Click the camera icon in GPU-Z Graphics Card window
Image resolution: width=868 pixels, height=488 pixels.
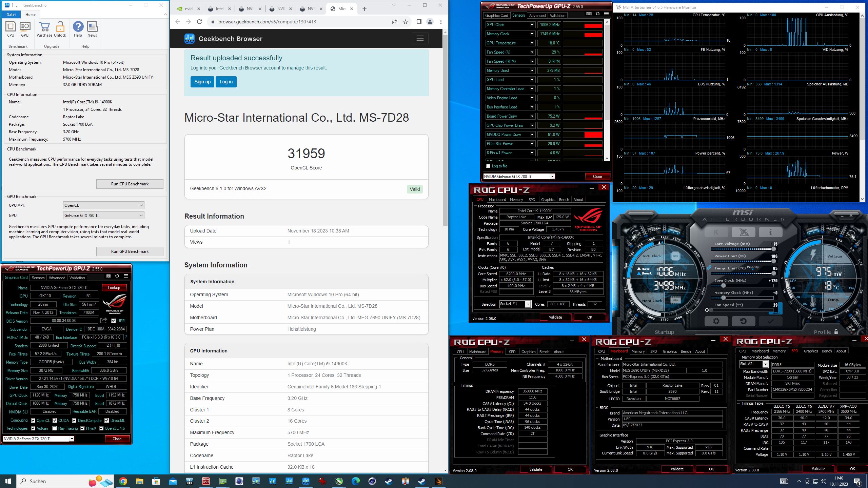point(108,276)
